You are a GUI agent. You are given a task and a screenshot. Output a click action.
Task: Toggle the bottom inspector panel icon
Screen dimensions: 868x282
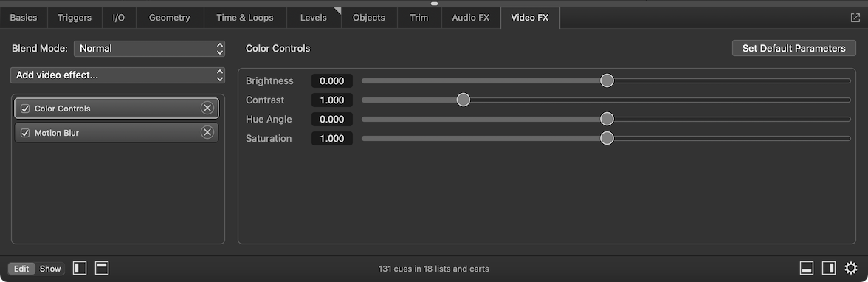[807, 268]
